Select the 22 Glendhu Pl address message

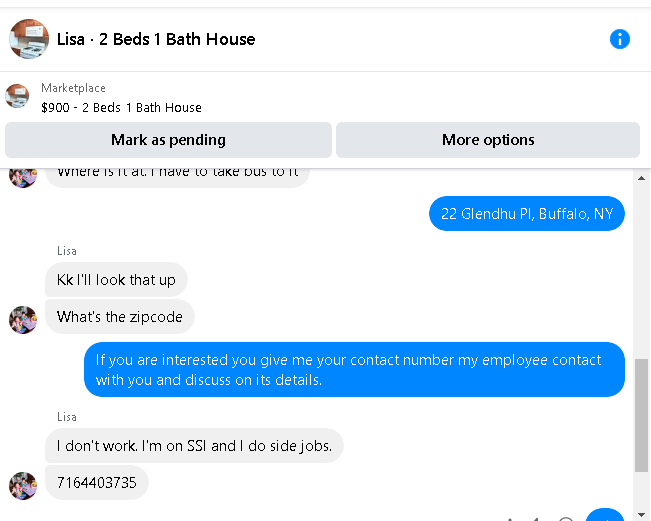point(527,213)
